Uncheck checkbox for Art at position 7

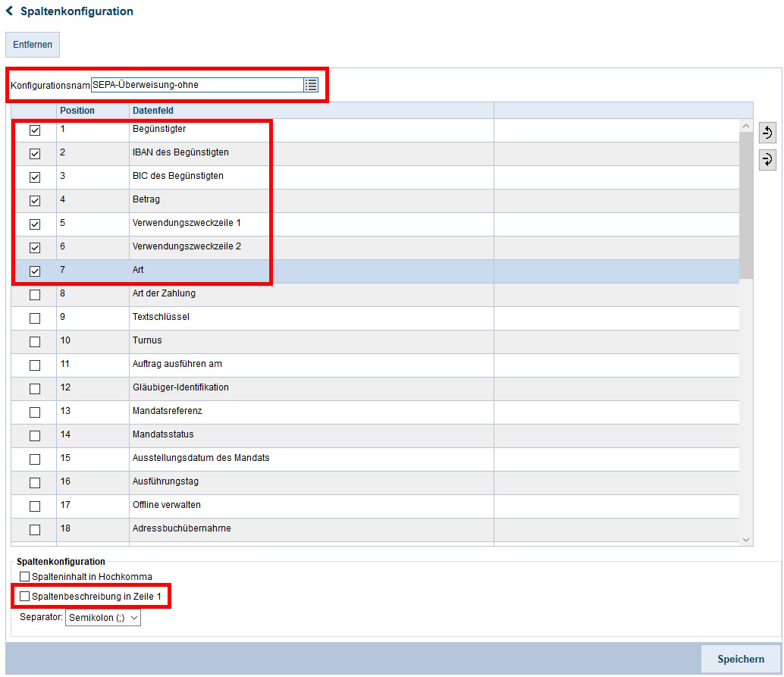[x=35, y=271]
